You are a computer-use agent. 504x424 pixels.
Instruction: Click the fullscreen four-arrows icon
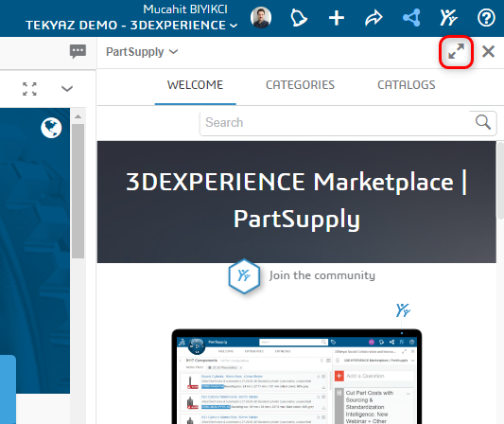(x=29, y=89)
